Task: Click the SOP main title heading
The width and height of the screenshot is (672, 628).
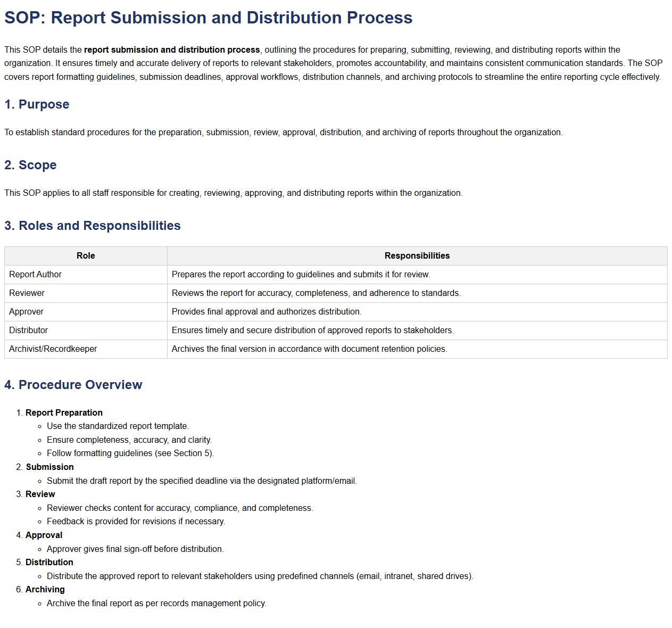Action: 208,18
